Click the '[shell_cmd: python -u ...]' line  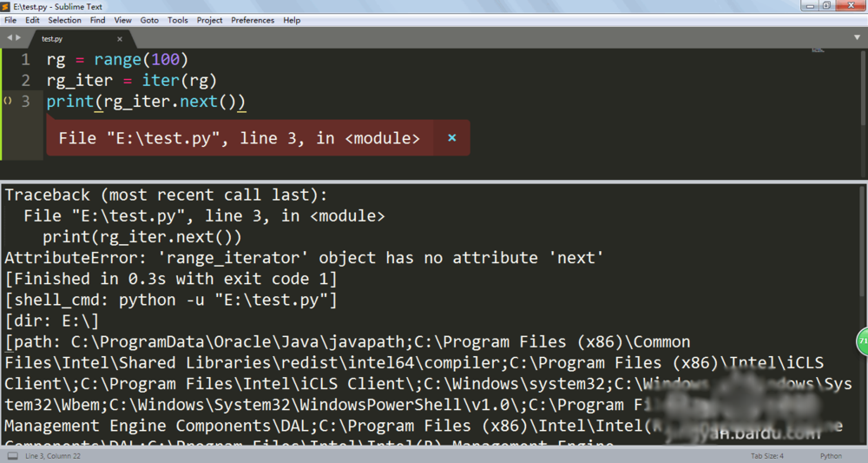click(171, 301)
